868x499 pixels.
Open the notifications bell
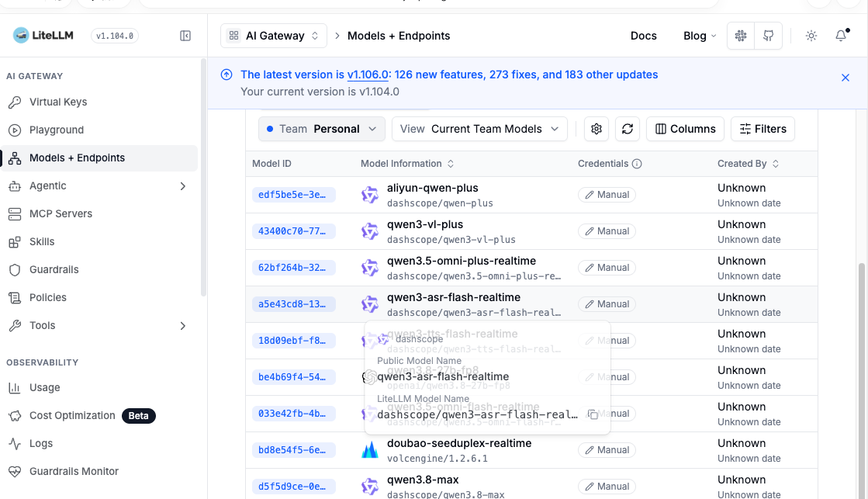tap(841, 36)
